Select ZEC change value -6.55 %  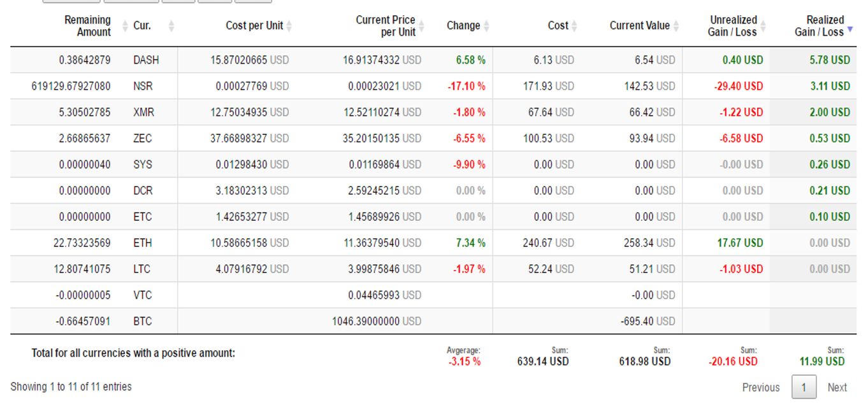(x=469, y=138)
